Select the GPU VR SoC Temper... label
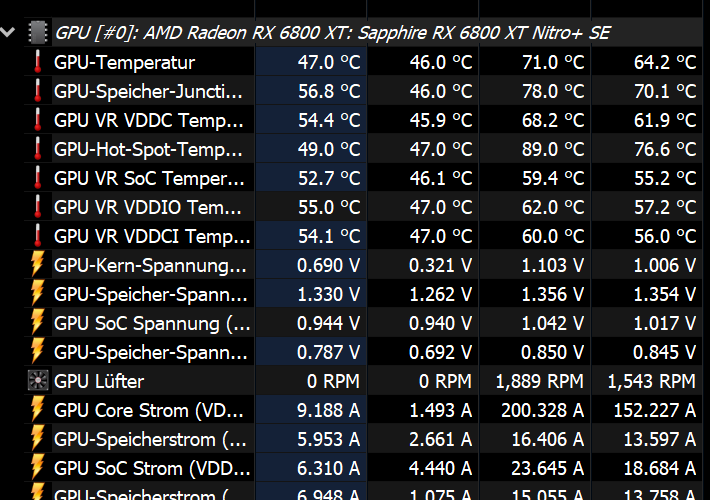This screenshot has height=500, width=710. coord(149,178)
